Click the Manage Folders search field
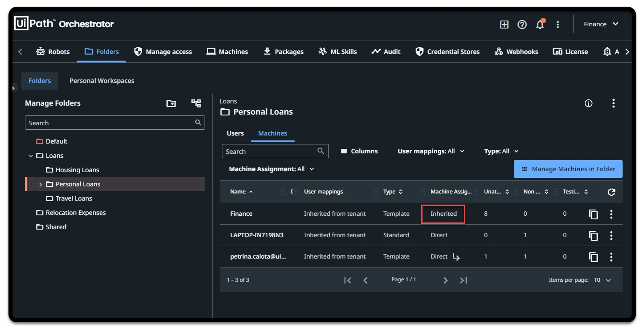Screen dimensions: 644x329 click(x=115, y=123)
